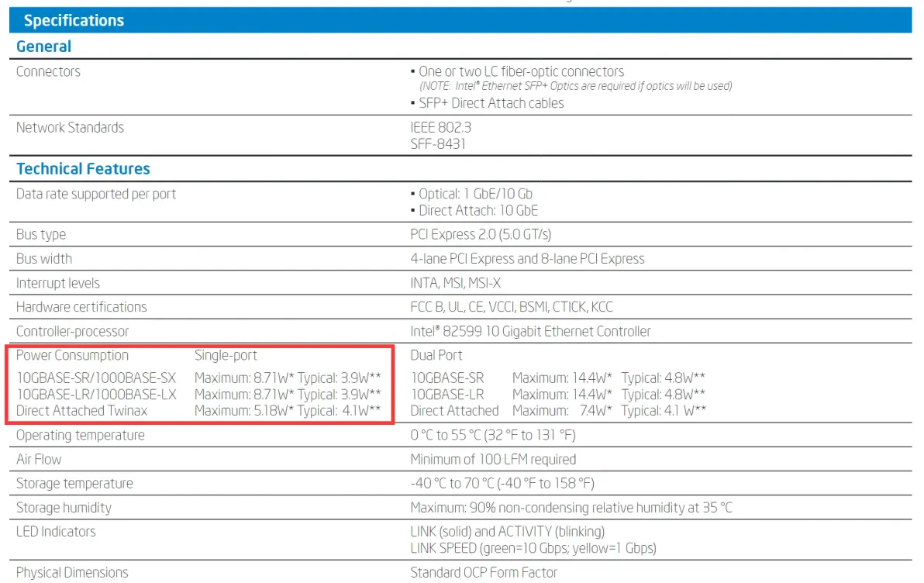Click the Connectors row label
The height and width of the screenshot is (583, 924).
pos(48,71)
